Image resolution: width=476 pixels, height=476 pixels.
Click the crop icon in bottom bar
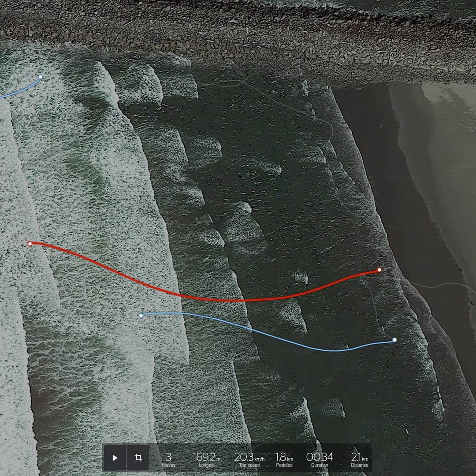[138, 458]
